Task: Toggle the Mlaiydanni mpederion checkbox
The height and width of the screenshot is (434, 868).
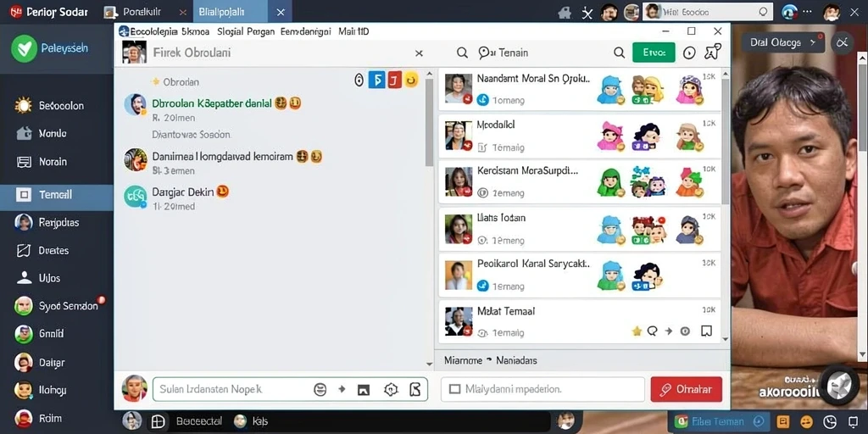Action: coord(455,389)
